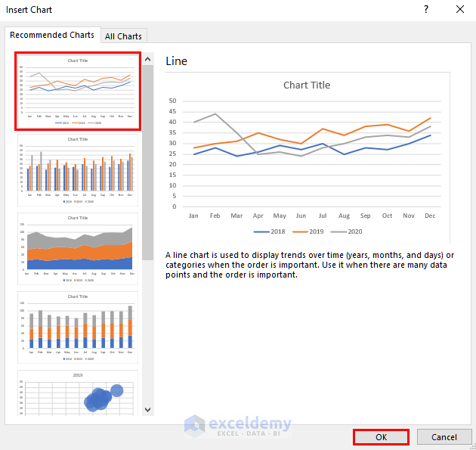Viewport: 476px width, 450px height.
Task: Select the Recommended Charts tab
Action: 52,35
